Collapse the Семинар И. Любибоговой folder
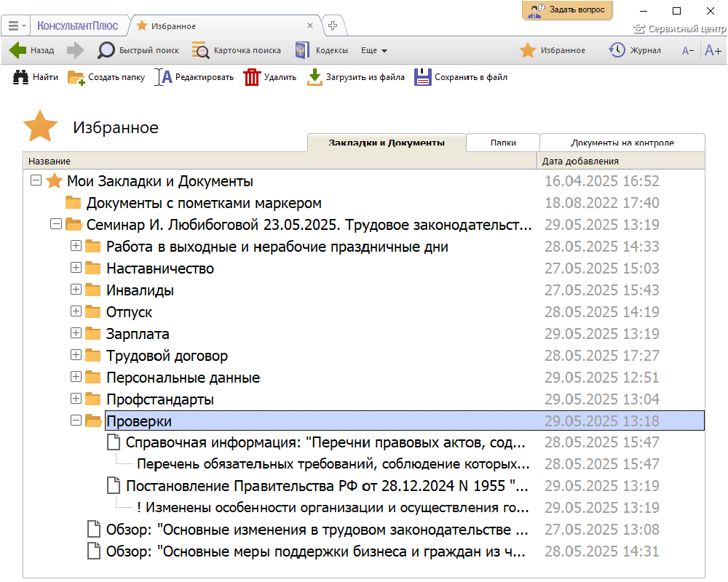The image size is (728, 582). (56, 224)
